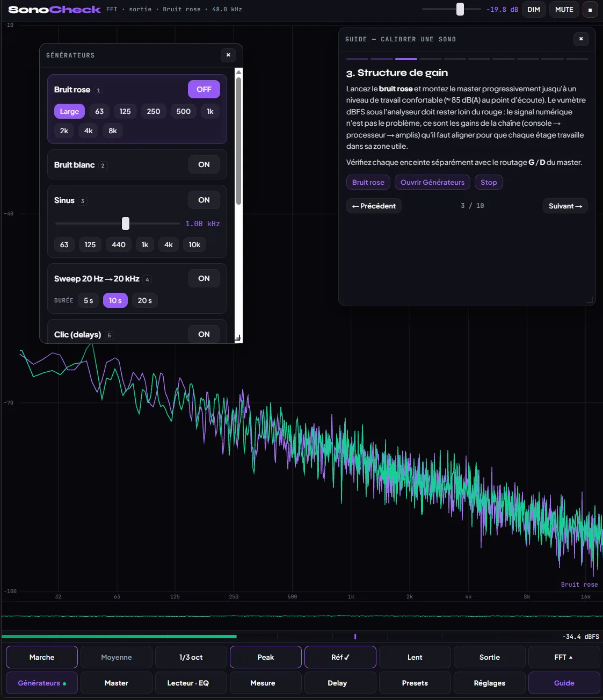Open the Générateurs tab
This screenshot has height=700, width=603.
[x=42, y=683]
